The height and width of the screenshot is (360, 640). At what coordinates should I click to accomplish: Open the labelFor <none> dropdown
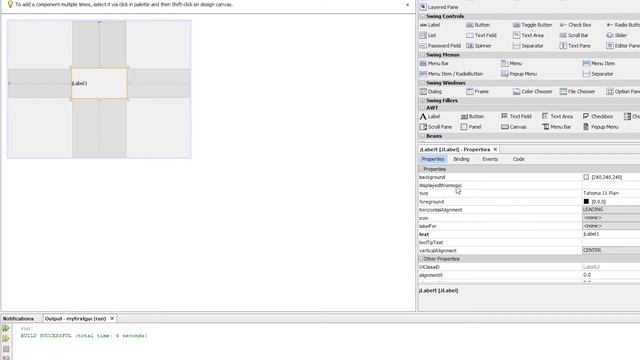611,226
